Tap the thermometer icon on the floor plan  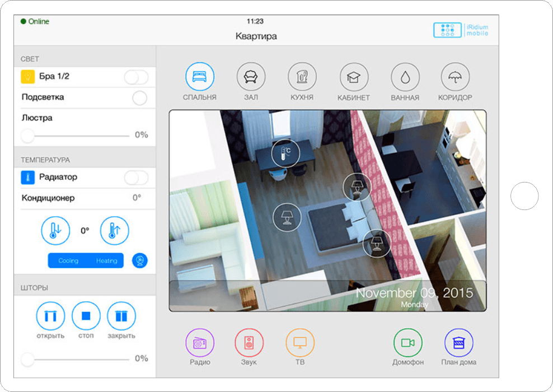(x=285, y=153)
